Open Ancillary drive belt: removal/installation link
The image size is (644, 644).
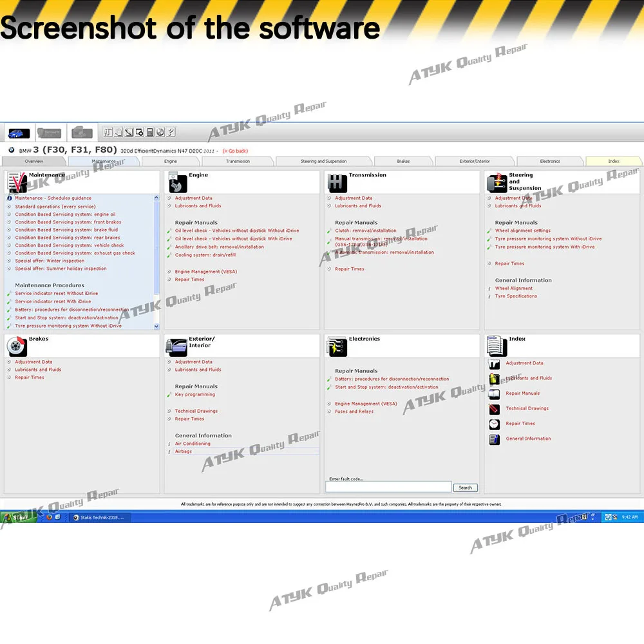pyautogui.click(x=220, y=247)
